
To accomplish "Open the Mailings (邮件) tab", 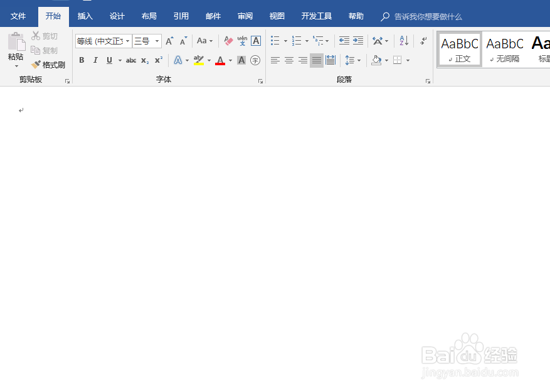I will (x=213, y=16).
